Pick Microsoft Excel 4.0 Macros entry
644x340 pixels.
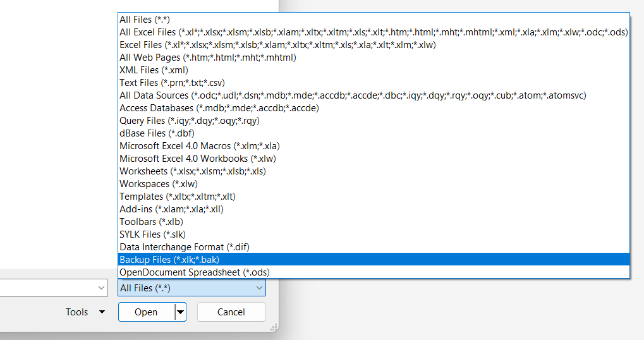pyautogui.click(x=374, y=146)
